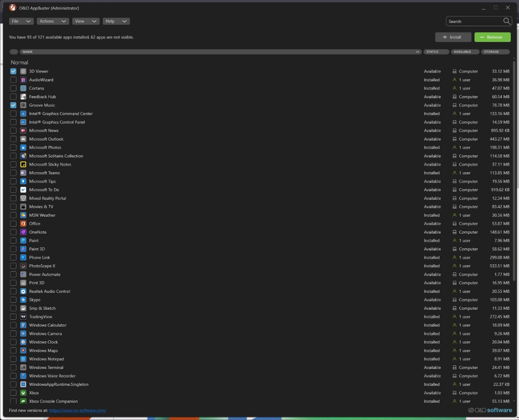Click the OneNote app icon
This screenshot has height=420, width=519.
coord(23,232)
